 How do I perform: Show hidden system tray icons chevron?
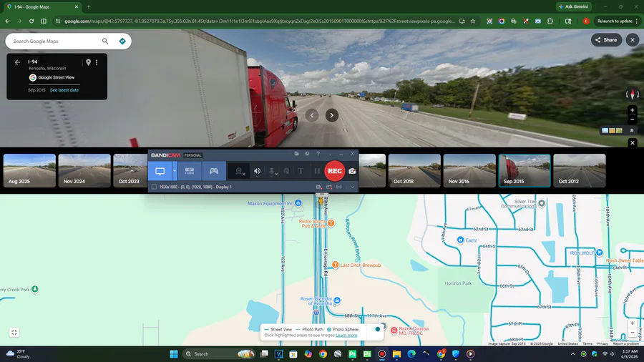[572, 354]
